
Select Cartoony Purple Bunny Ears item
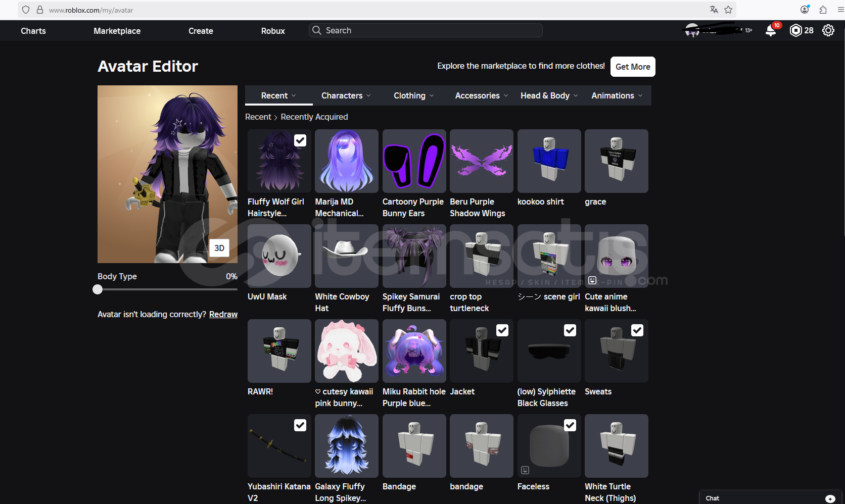point(414,161)
